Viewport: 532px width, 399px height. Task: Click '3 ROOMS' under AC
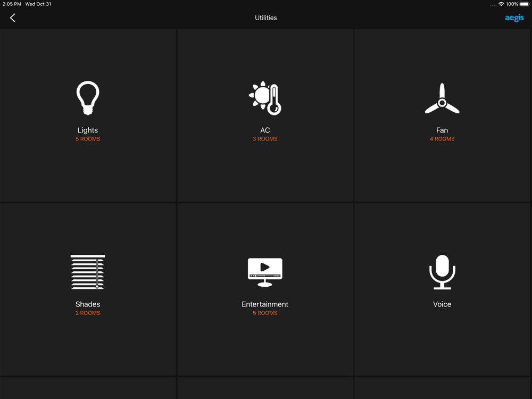265,139
